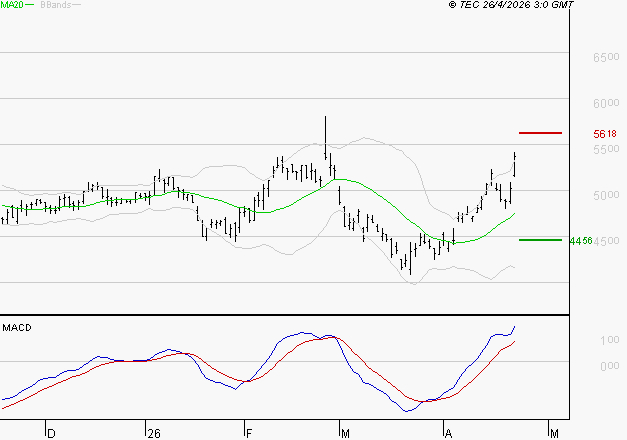
Task: Click the 6500 price axis label
Action: (605, 58)
